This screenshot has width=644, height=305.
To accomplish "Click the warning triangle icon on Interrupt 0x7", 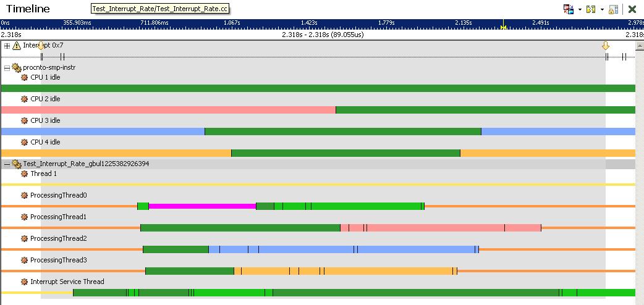I will coord(17,46).
